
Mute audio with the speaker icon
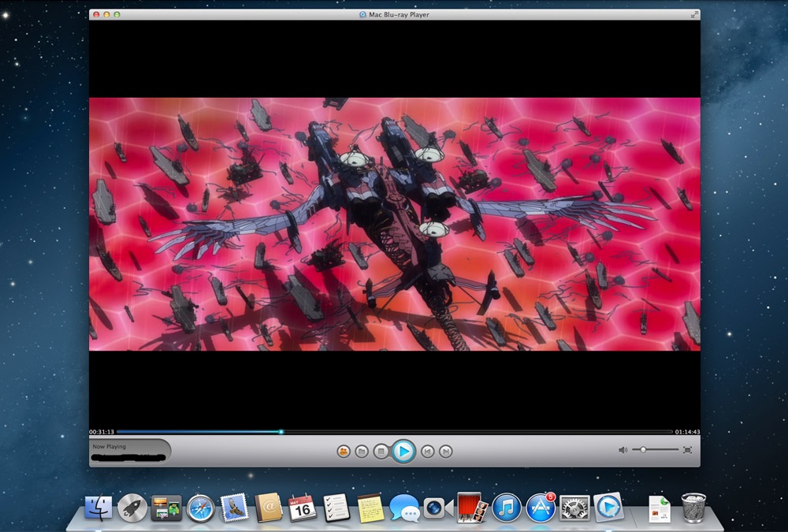(623, 450)
